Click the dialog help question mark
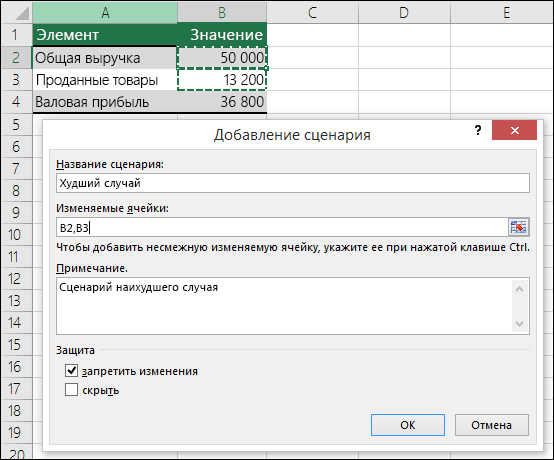Image resolution: width=554 pixels, height=460 pixels. [x=478, y=130]
